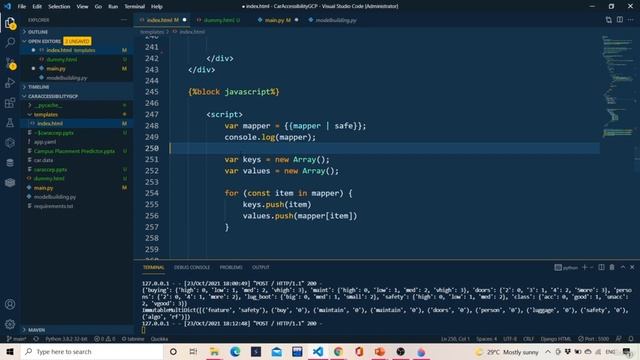Open the Accounts icon in the activity bar
This screenshot has height=360, width=640.
tap(10, 304)
